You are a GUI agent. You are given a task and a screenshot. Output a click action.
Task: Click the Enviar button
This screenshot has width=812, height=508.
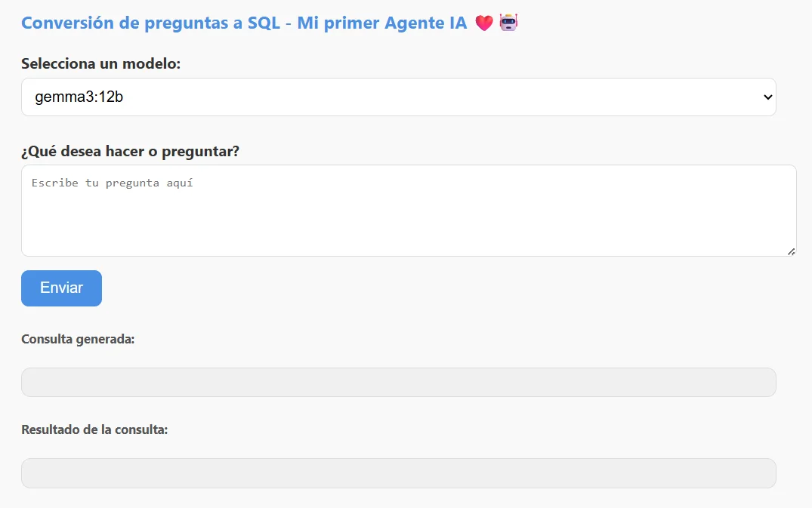(x=62, y=288)
